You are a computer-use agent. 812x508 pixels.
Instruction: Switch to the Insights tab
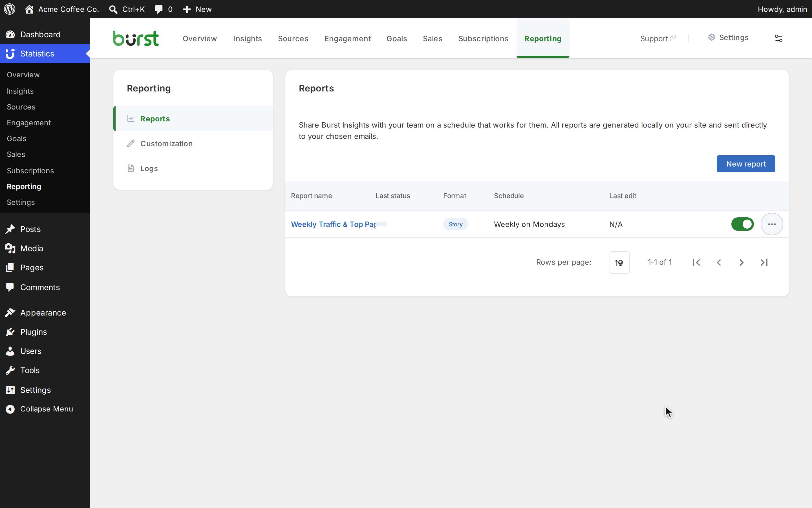pos(247,39)
